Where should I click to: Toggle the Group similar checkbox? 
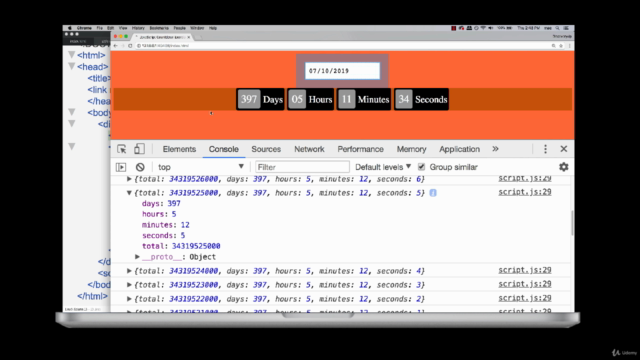pos(421,167)
